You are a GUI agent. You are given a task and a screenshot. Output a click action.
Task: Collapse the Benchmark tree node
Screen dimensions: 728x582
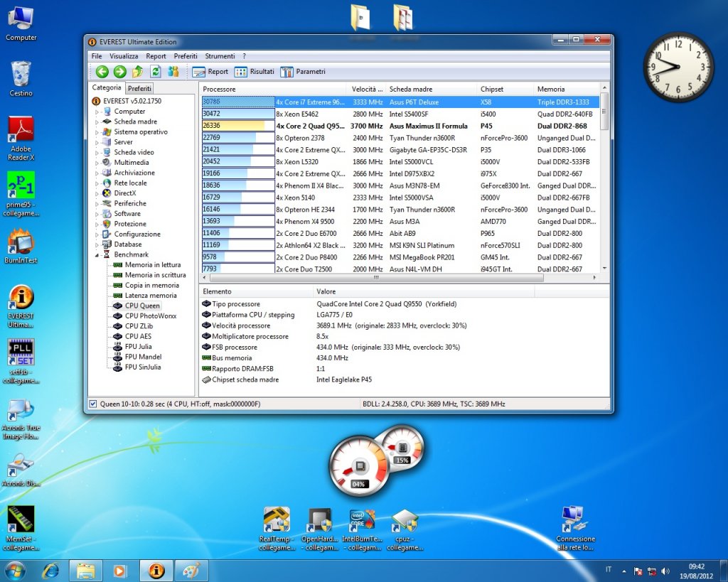tap(97, 255)
